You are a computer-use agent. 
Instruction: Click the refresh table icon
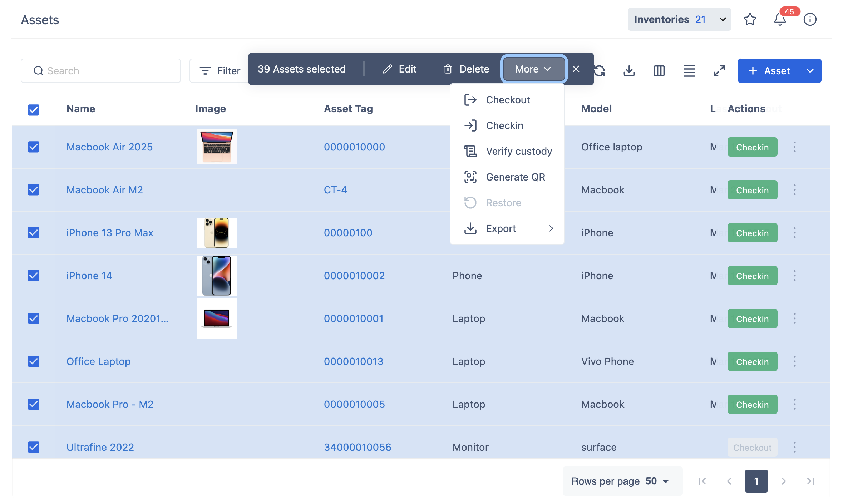[600, 71]
